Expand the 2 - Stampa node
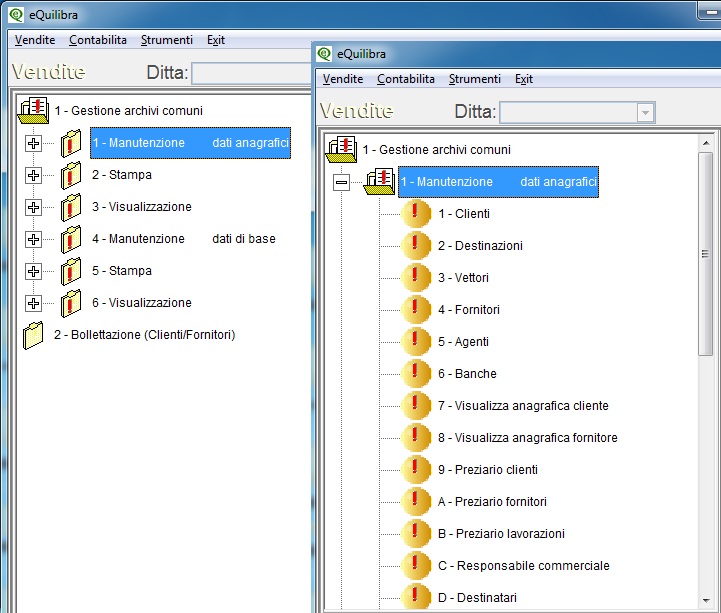This screenshot has height=613, width=721. (x=33, y=175)
